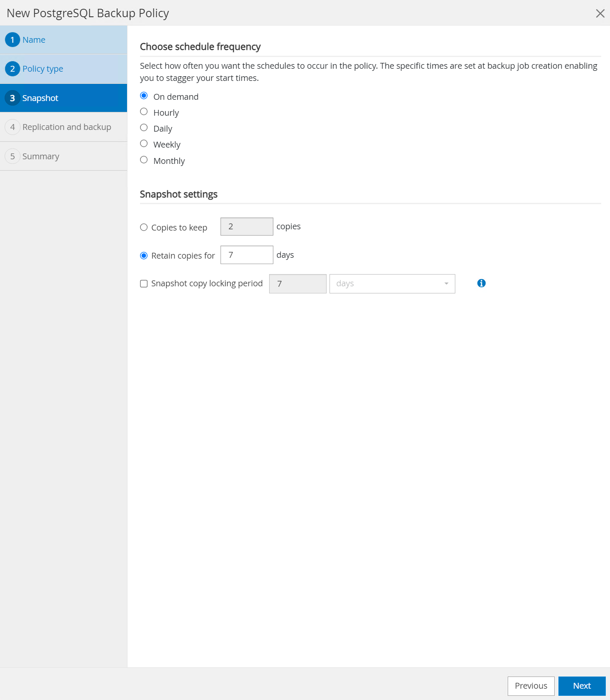Click the Retain copies for days field
Image resolution: width=610 pixels, height=700 pixels.
pyautogui.click(x=247, y=255)
